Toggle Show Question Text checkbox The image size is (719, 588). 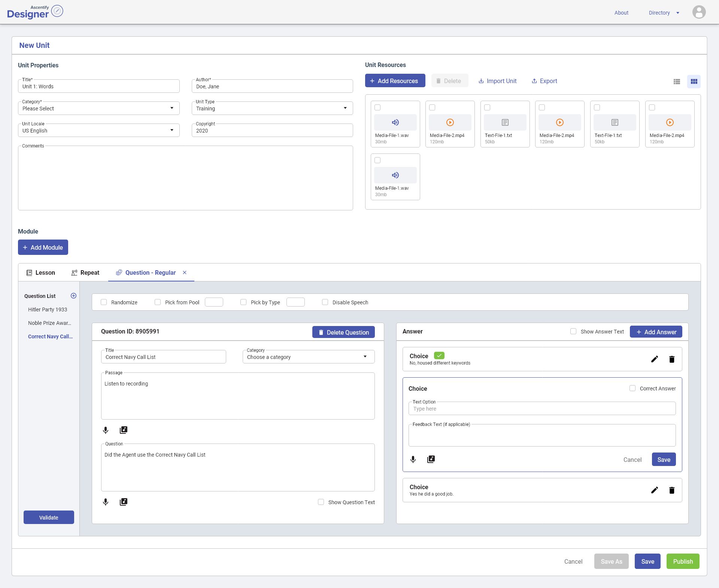pos(321,502)
